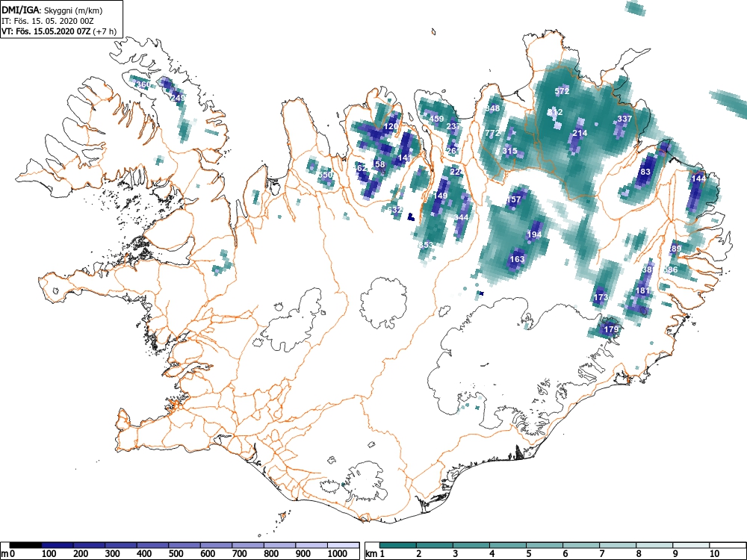Click the 1000 label on the metre legend
The width and height of the screenshot is (747, 560).
(x=338, y=554)
